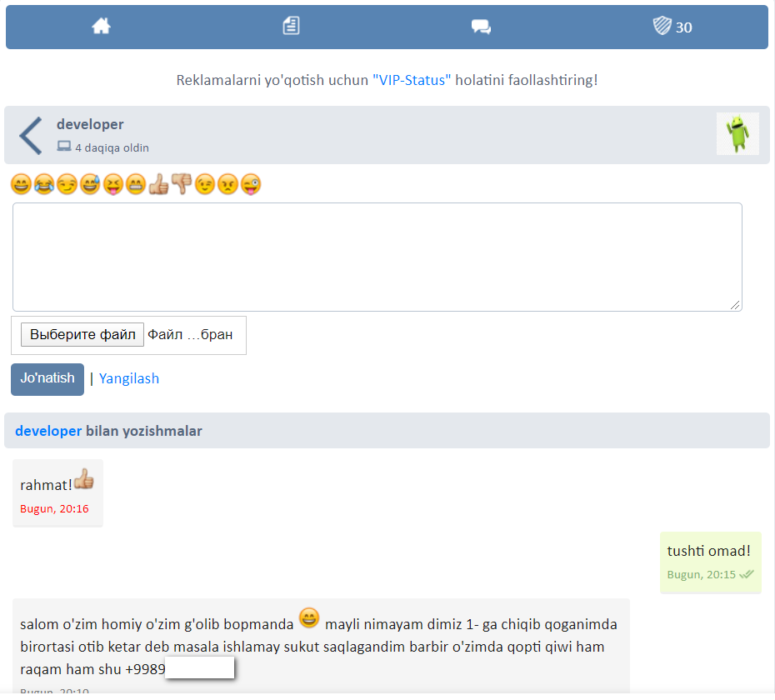
Task: Insert the winking face emoji
Action: coord(205,184)
